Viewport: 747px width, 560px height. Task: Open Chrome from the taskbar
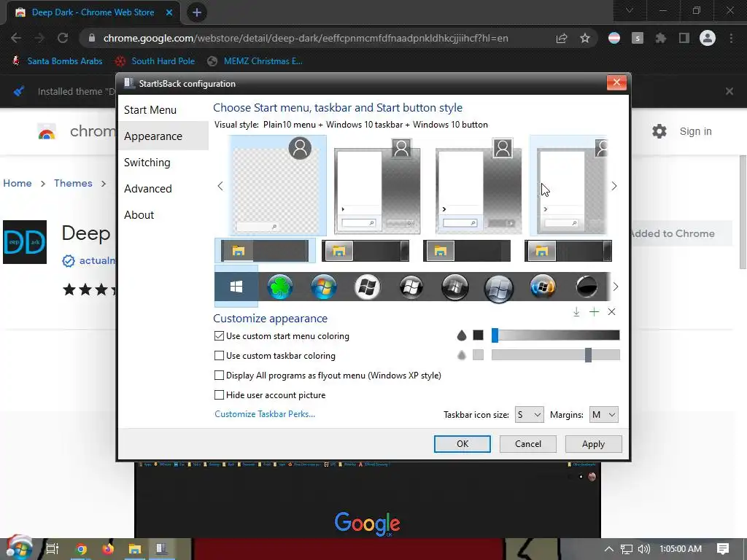(x=81, y=549)
